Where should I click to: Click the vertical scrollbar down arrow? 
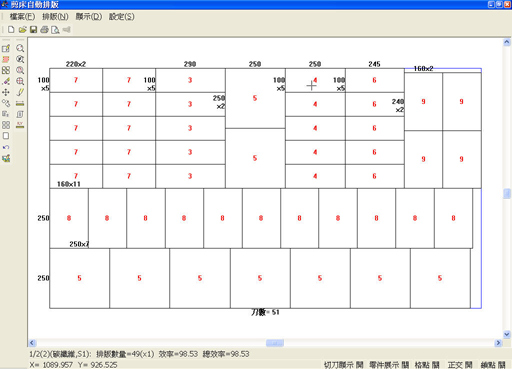click(507, 334)
